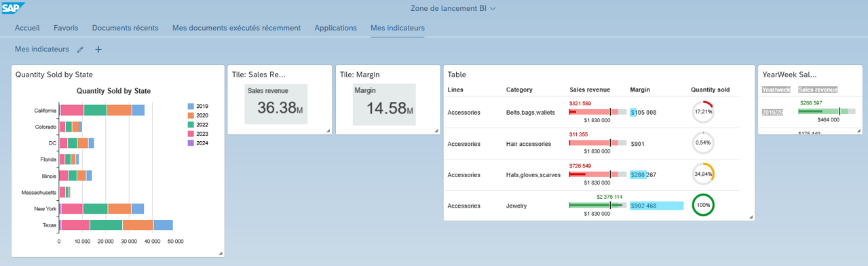Click the 2019 legend color swatch

pos(191,107)
